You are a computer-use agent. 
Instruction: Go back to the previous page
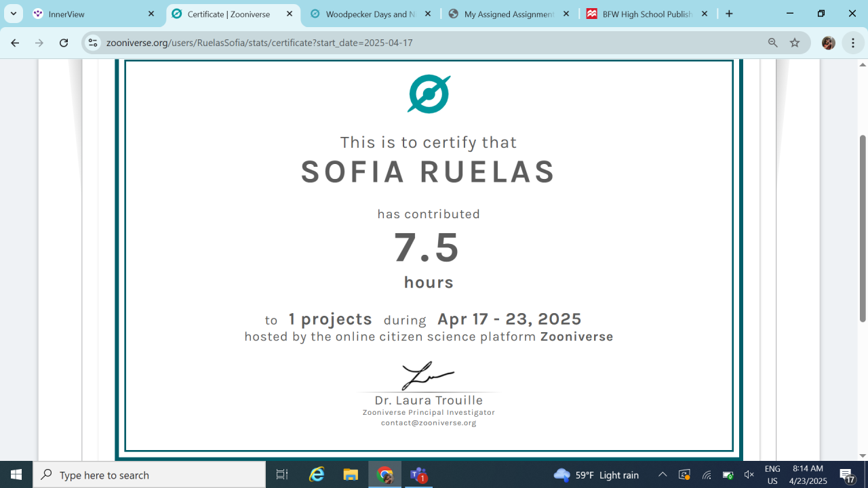click(x=15, y=43)
